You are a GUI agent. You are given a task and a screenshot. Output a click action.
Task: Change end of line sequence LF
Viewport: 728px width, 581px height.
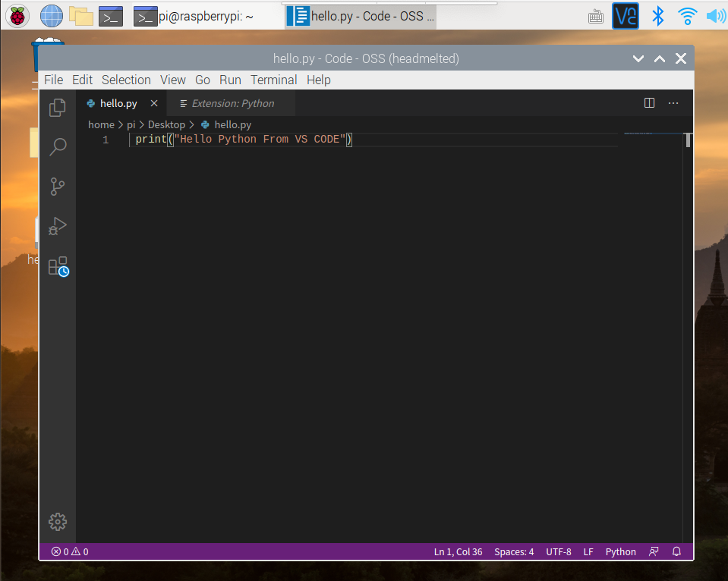point(588,551)
